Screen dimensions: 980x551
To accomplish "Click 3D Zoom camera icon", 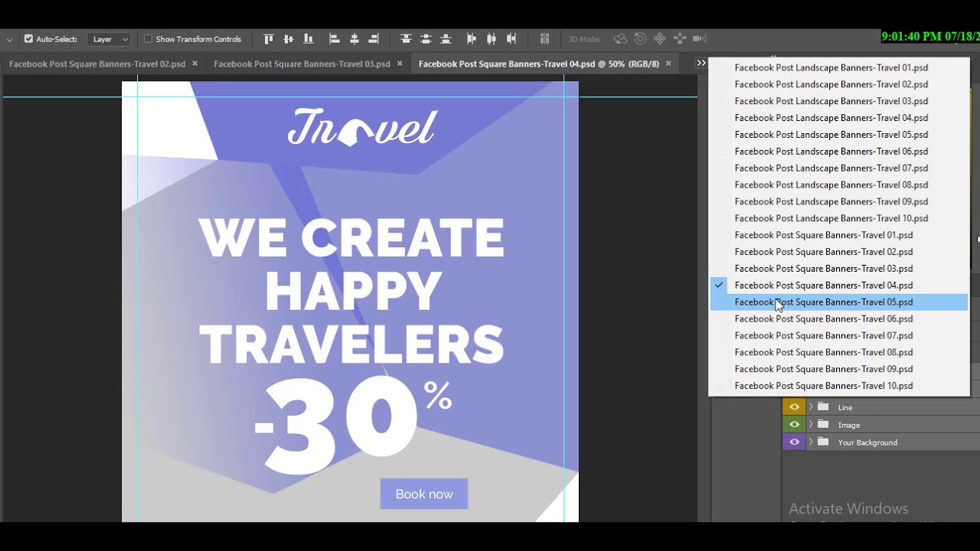I will (x=699, y=39).
